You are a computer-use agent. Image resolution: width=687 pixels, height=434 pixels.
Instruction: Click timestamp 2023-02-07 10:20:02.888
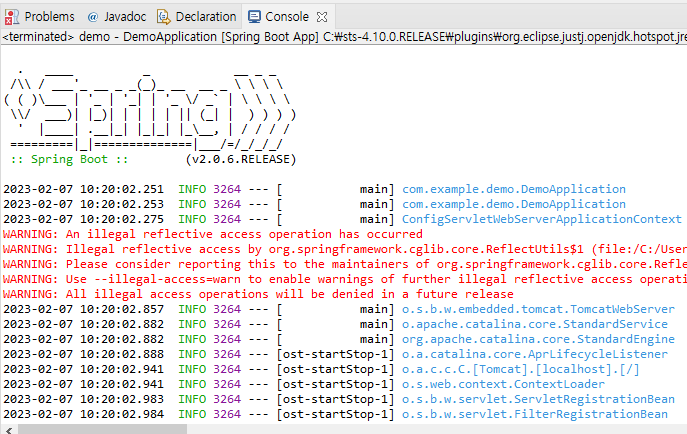click(83, 354)
